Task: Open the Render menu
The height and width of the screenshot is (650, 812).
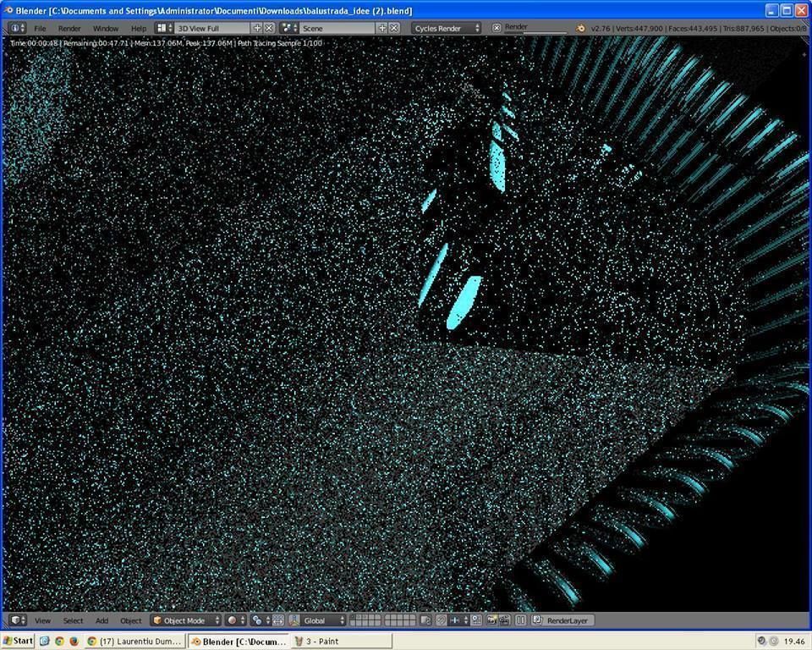Action: pos(69,29)
